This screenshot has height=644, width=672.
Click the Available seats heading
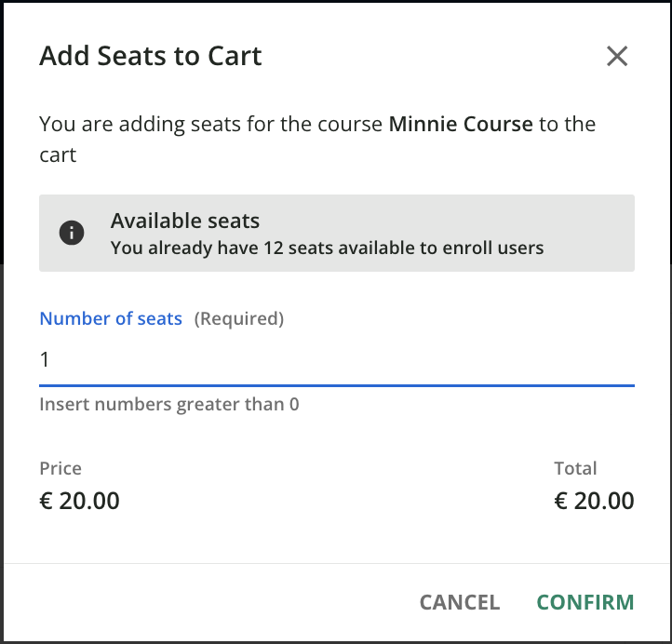[185, 221]
